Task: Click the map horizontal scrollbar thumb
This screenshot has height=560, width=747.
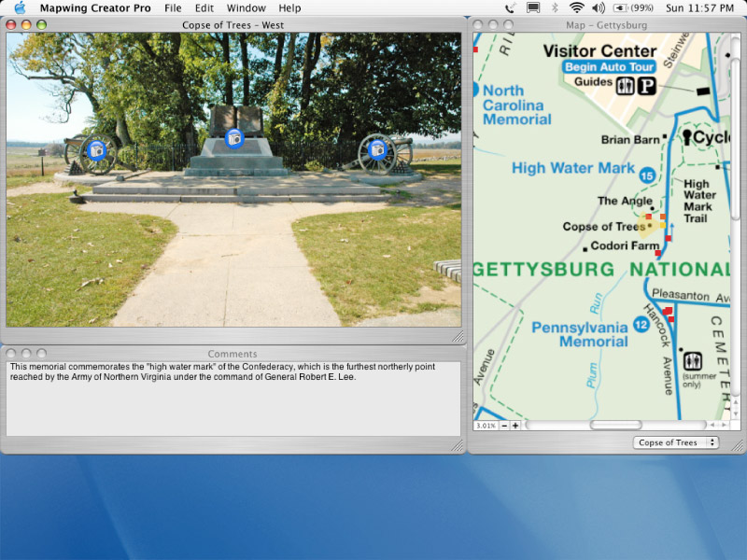Action: [615, 425]
